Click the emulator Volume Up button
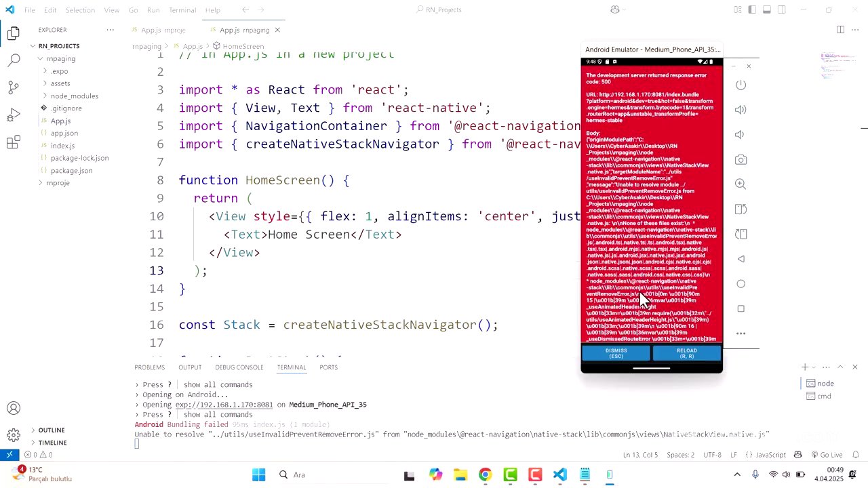The image size is (868, 488). click(x=741, y=110)
